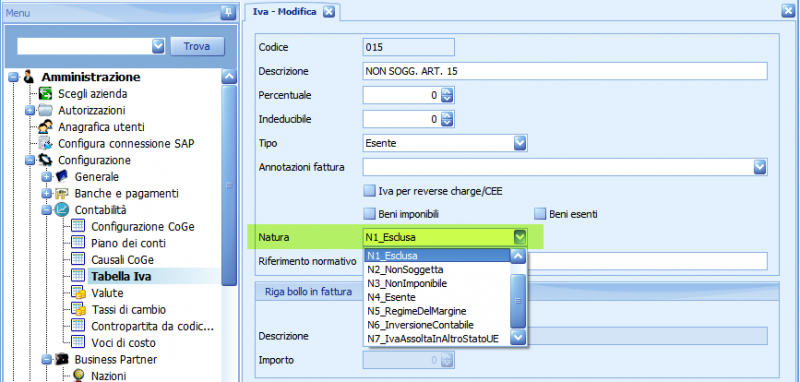The width and height of the screenshot is (800, 382).
Task: Tick the Beni imponibili checkbox
Action: coord(369,214)
